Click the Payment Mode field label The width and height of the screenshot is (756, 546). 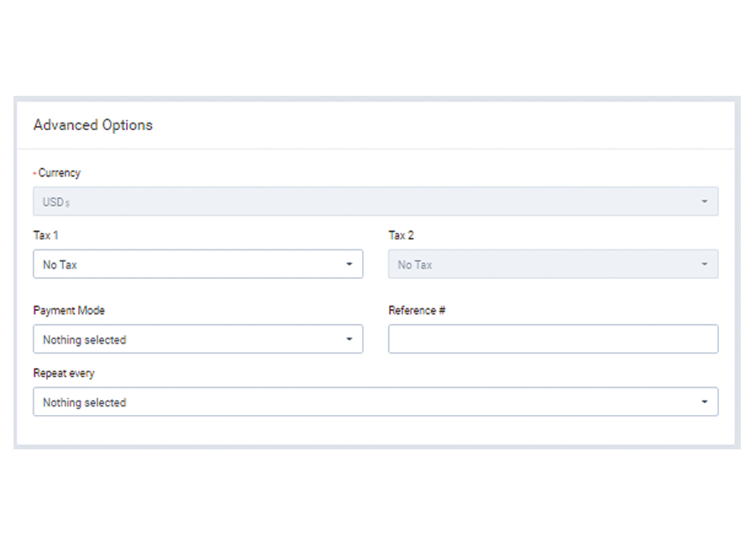tap(69, 311)
